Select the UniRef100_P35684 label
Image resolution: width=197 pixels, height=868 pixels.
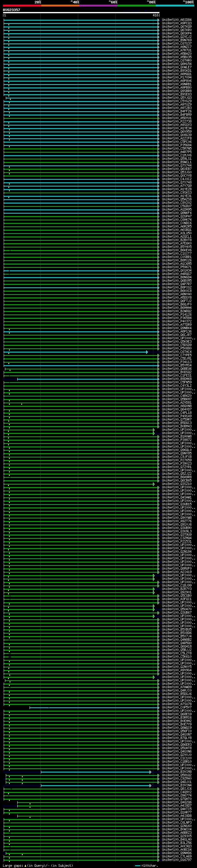tap(177, 145)
